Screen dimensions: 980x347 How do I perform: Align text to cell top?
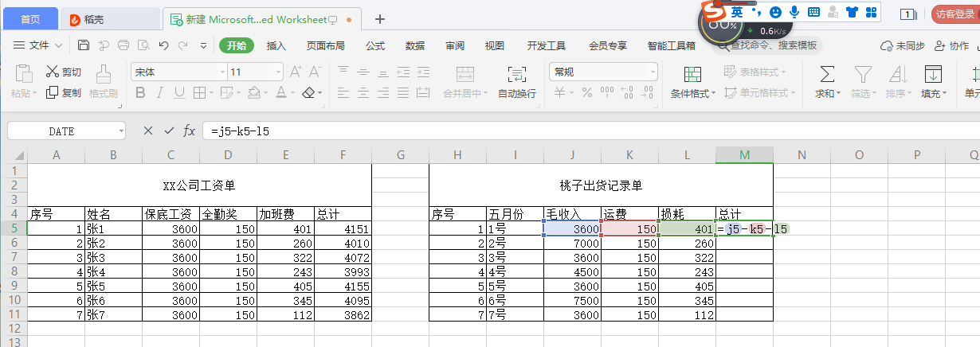[x=343, y=72]
